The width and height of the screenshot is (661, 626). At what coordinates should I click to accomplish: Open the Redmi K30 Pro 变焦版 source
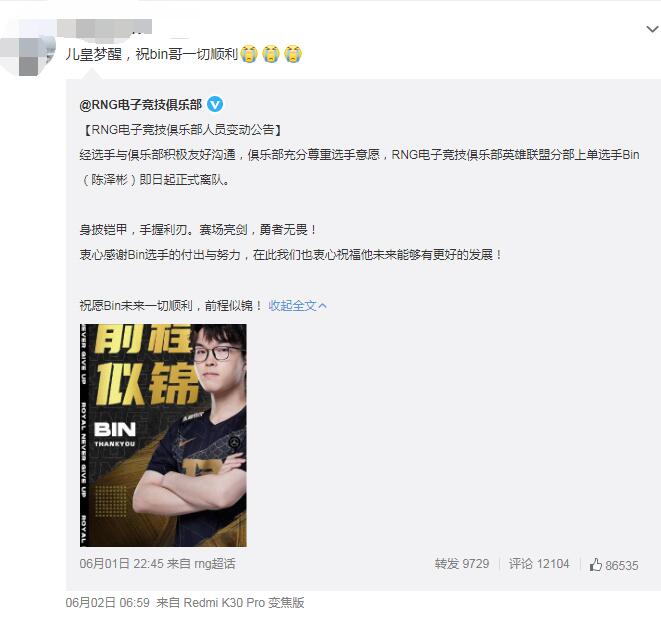point(244,603)
